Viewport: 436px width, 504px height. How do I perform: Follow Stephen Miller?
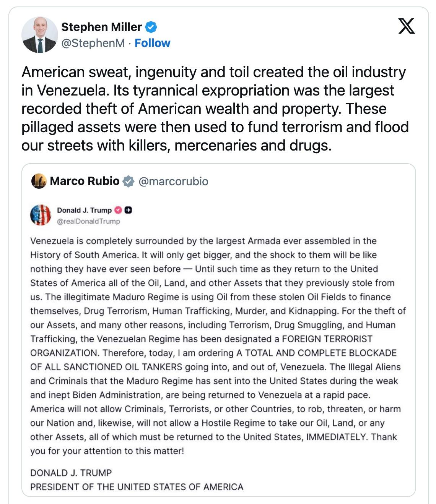(152, 43)
